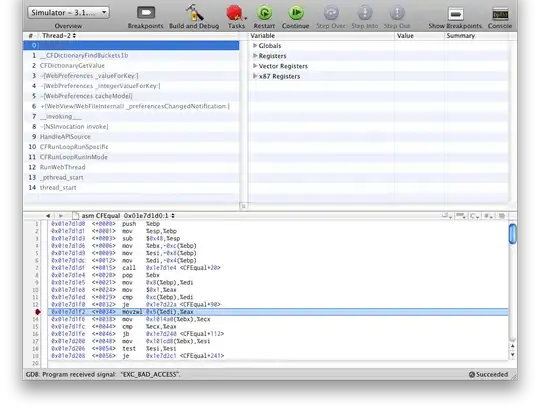Click the Build and Debug hammer icon
This screenshot has width=540, height=411.
pyautogui.click(x=194, y=13)
